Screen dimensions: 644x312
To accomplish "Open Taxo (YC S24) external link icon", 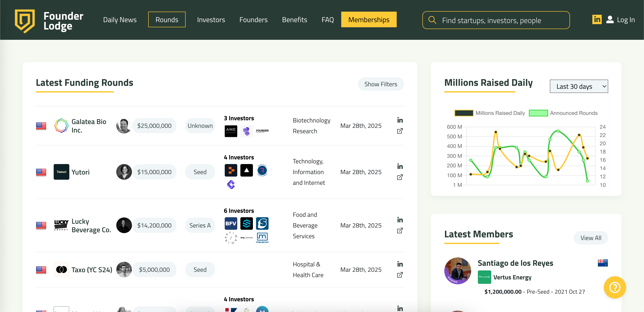I will click(x=400, y=275).
